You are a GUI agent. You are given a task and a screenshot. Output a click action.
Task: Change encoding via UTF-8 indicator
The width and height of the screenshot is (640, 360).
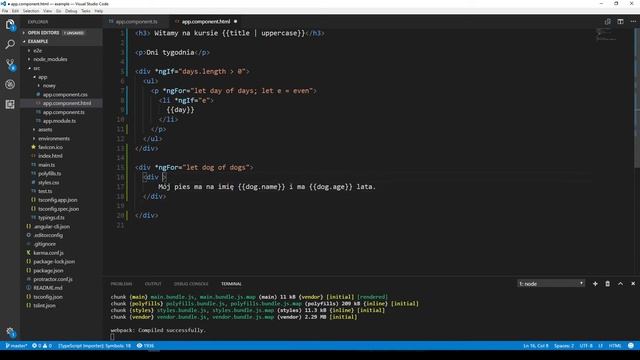coord(586,346)
